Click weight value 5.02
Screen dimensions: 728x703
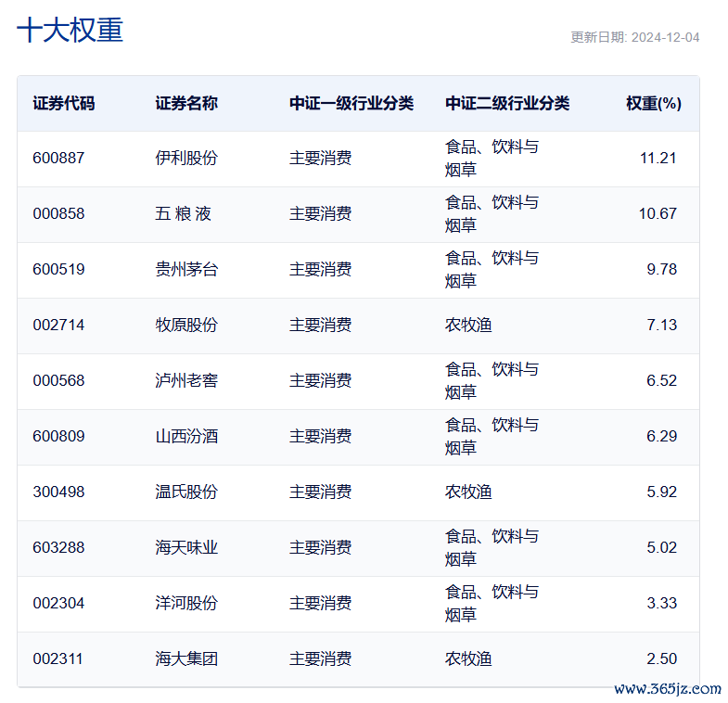pyautogui.click(x=661, y=547)
